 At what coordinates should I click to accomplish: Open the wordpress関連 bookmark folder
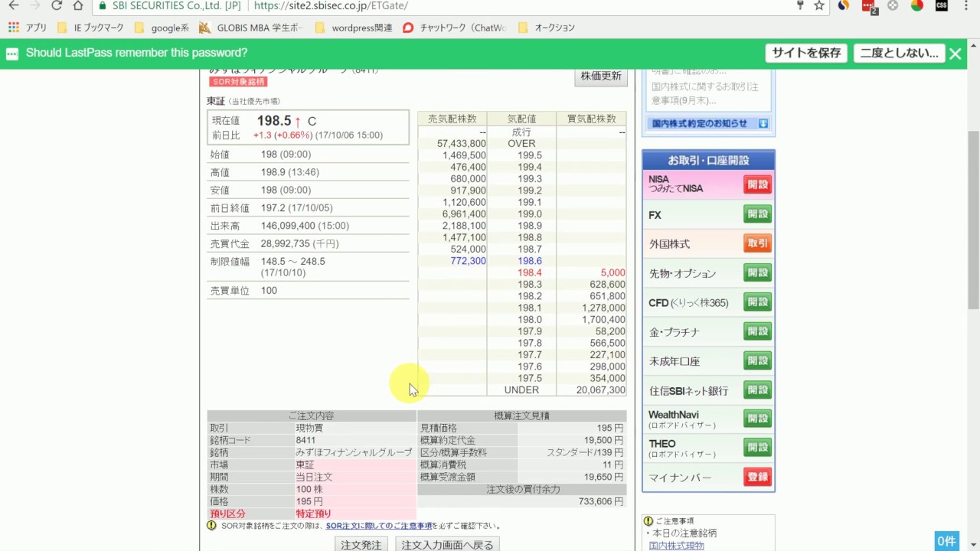(x=354, y=28)
